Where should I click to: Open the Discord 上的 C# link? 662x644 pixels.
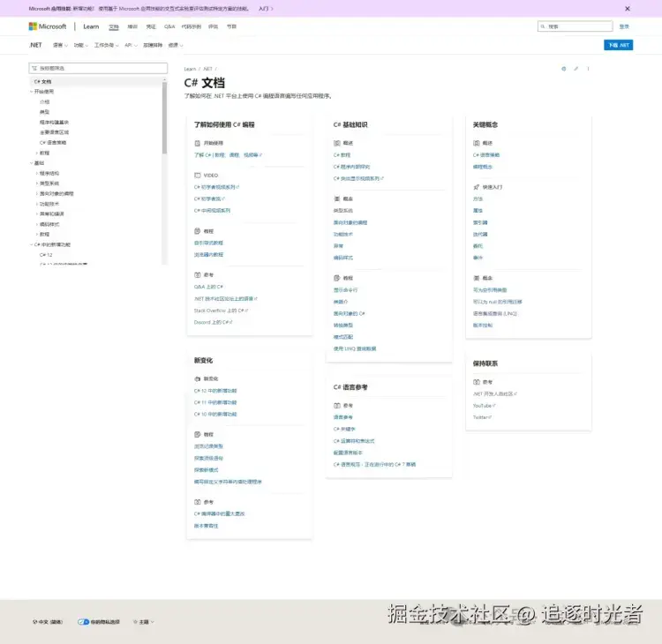click(213, 322)
